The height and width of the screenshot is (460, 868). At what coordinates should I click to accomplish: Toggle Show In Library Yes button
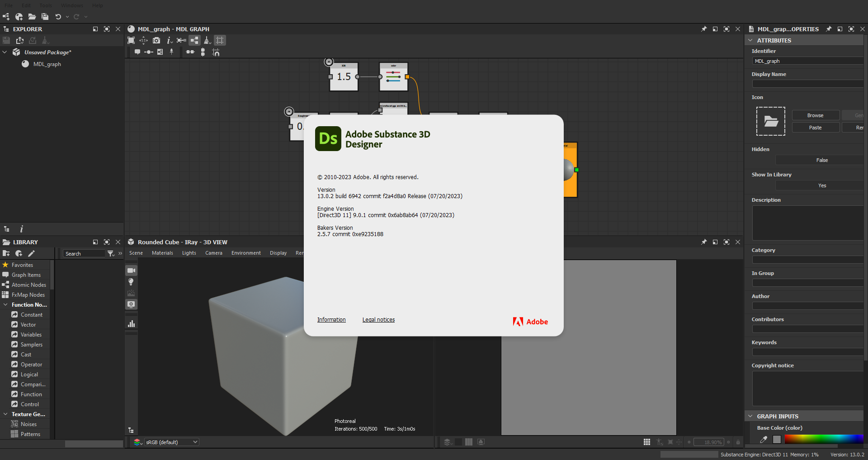click(822, 185)
